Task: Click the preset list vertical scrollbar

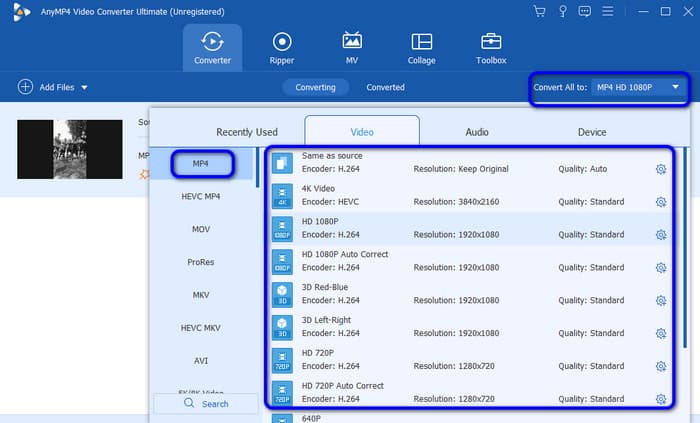Action: (x=685, y=248)
